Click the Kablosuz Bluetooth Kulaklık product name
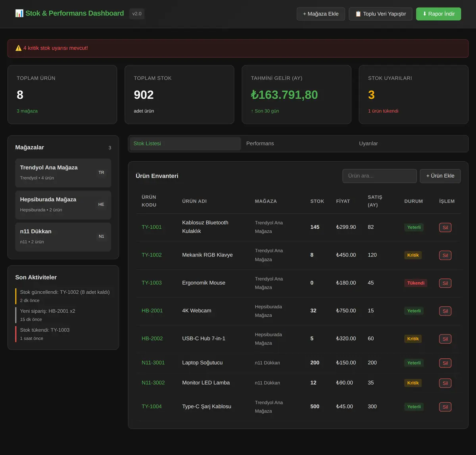Image resolution: width=476 pixels, height=455 pixels. (205, 227)
